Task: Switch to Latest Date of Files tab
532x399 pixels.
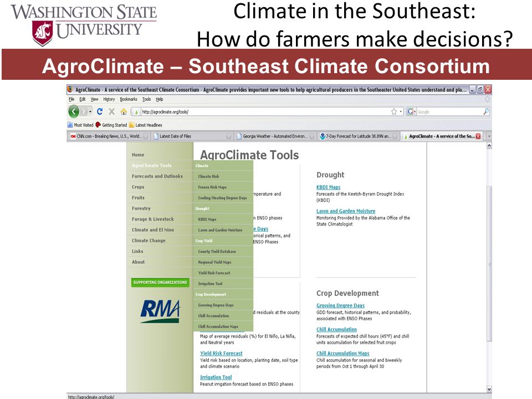Action: coord(192,136)
